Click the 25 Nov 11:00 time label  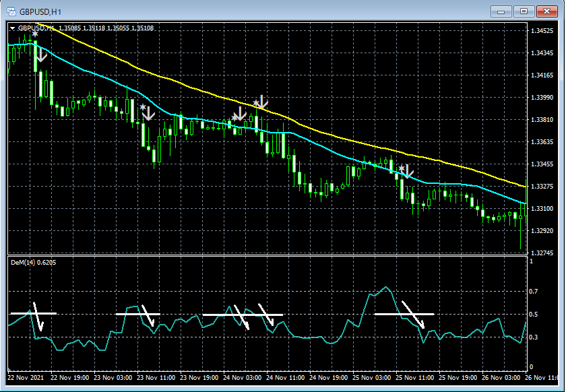coord(415,378)
